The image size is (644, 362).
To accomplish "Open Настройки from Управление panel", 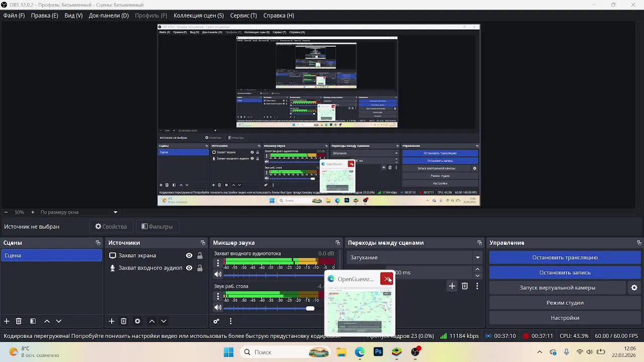I will [x=565, y=318].
